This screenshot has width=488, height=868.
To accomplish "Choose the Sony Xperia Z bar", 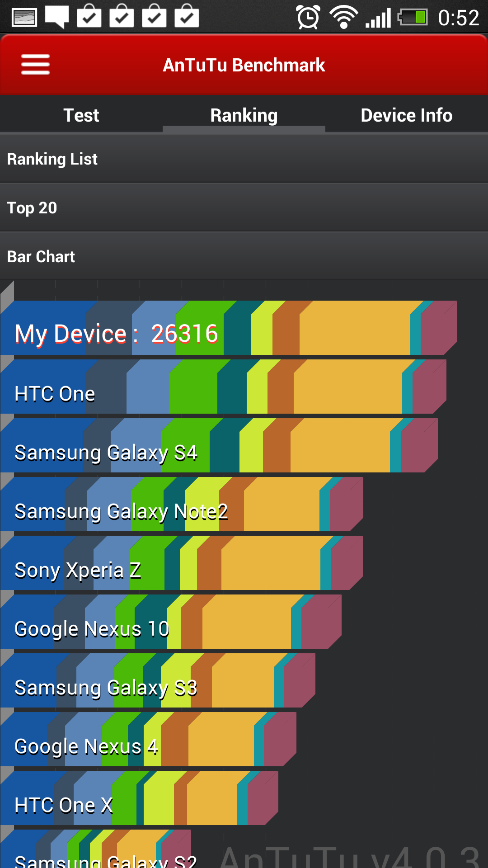I will pyautogui.click(x=181, y=563).
